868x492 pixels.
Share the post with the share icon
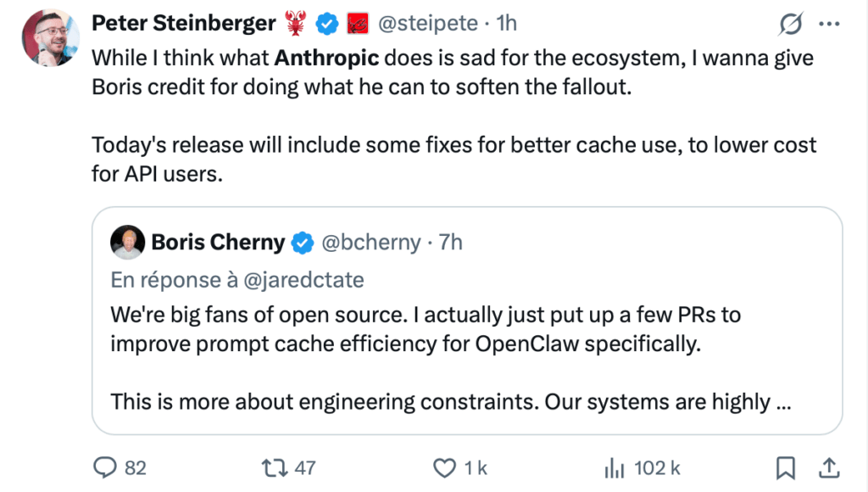pyautogui.click(x=831, y=467)
